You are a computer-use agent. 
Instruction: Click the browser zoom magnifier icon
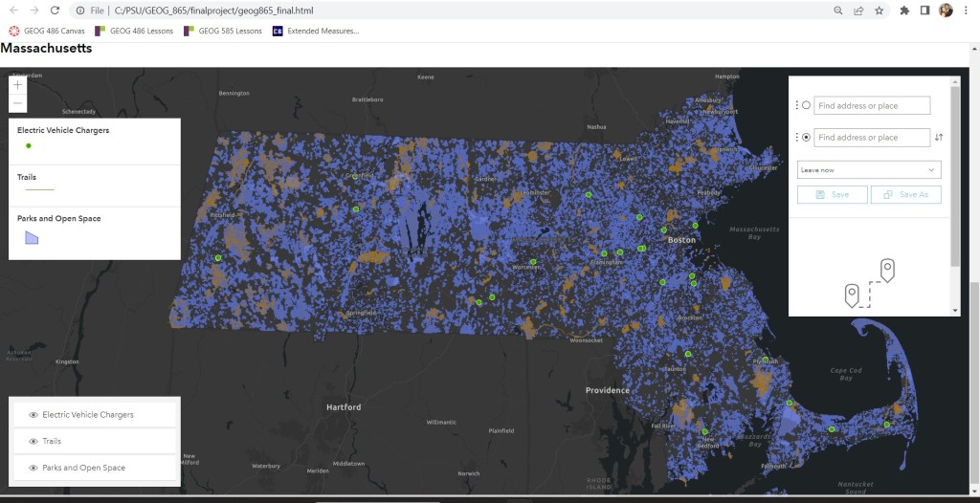tap(838, 11)
